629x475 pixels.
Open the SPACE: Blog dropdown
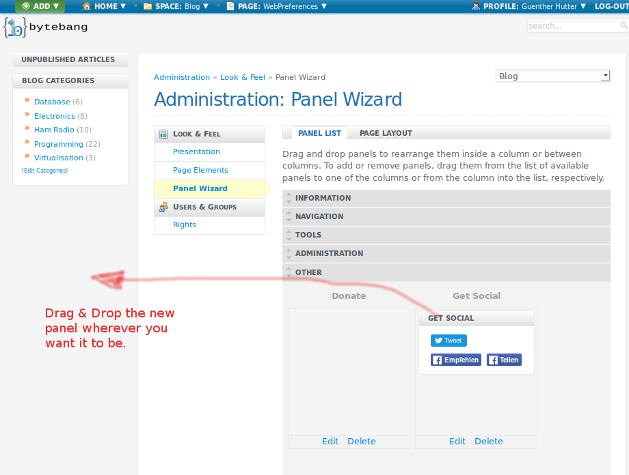(176, 6)
